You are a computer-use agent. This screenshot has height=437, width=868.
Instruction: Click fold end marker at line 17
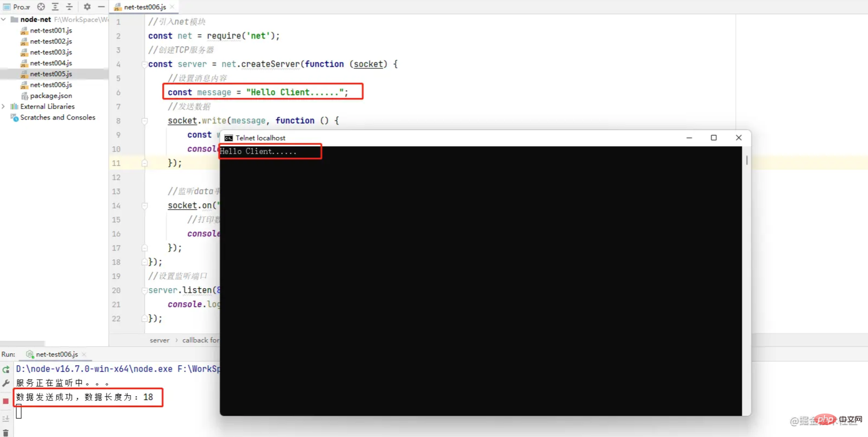point(145,248)
